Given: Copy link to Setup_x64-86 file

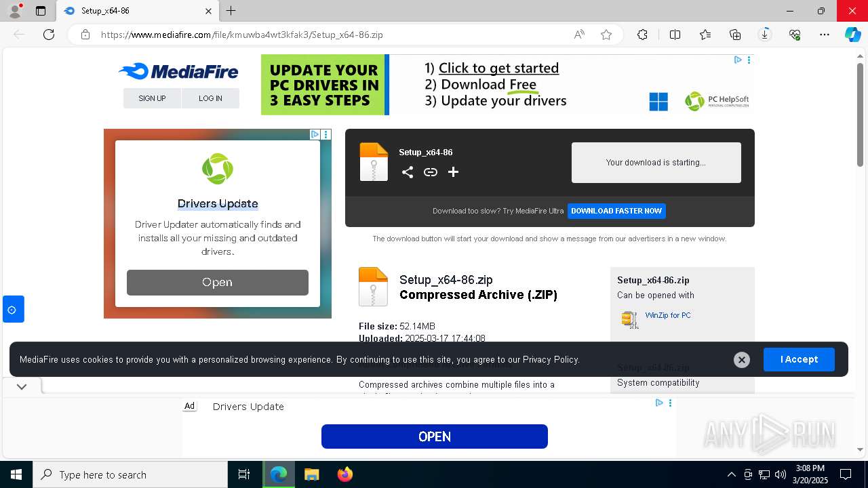Looking at the screenshot, I should coord(430,172).
